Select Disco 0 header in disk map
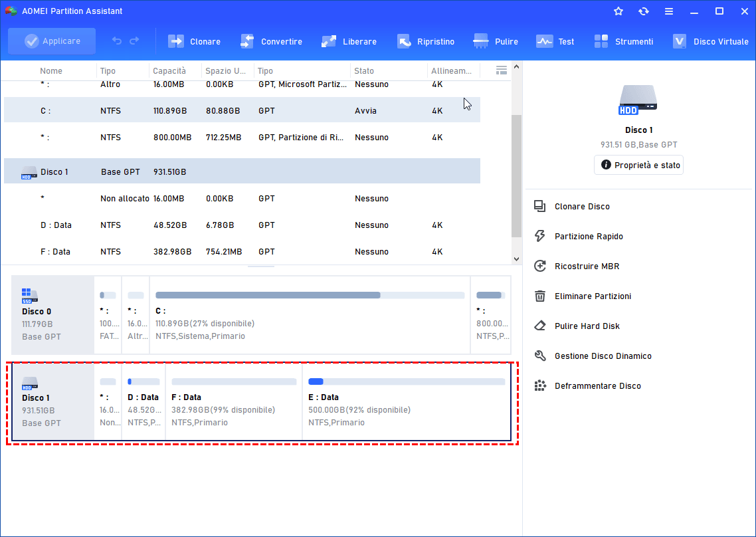The image size is (756, 537). [x=52, y=315]
